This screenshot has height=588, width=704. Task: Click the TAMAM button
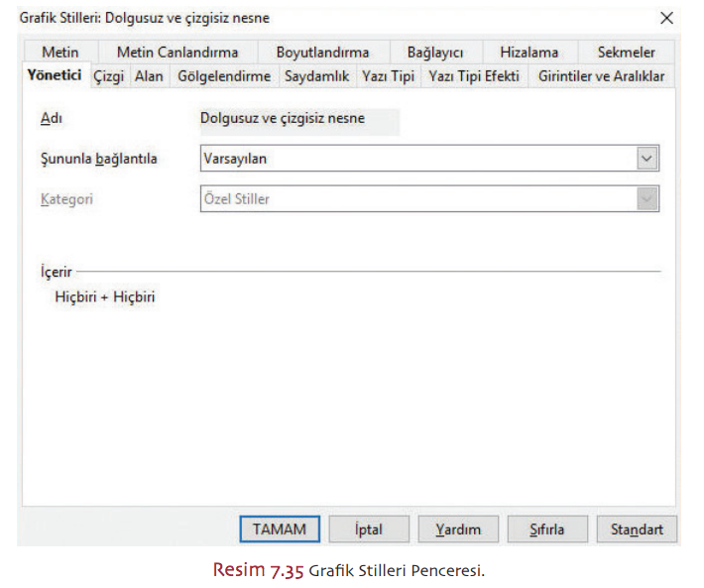[x=279, y=529]
